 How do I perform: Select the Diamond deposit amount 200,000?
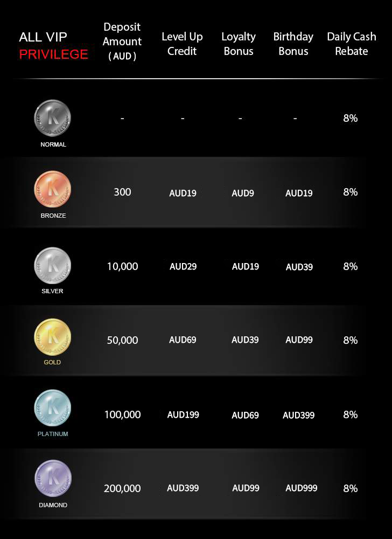coord(122,488)
